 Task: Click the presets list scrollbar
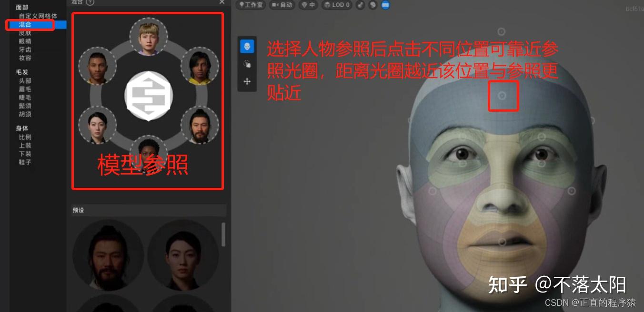tap(224, 234)
